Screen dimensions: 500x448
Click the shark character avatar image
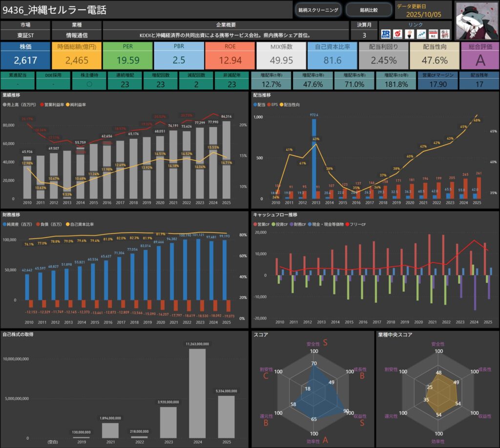pos(477,20)
